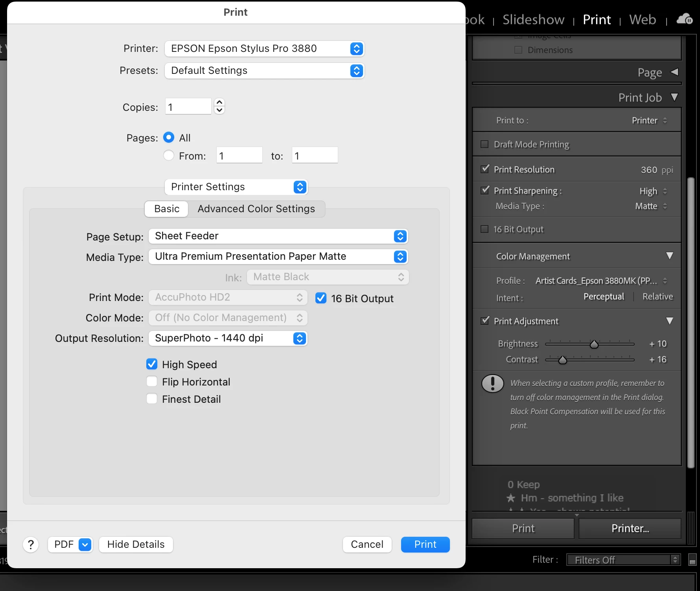Toggle the Print Resolution checkbox
The height and width of the screenshot is (591, 700).
click(x=485, y=169)
